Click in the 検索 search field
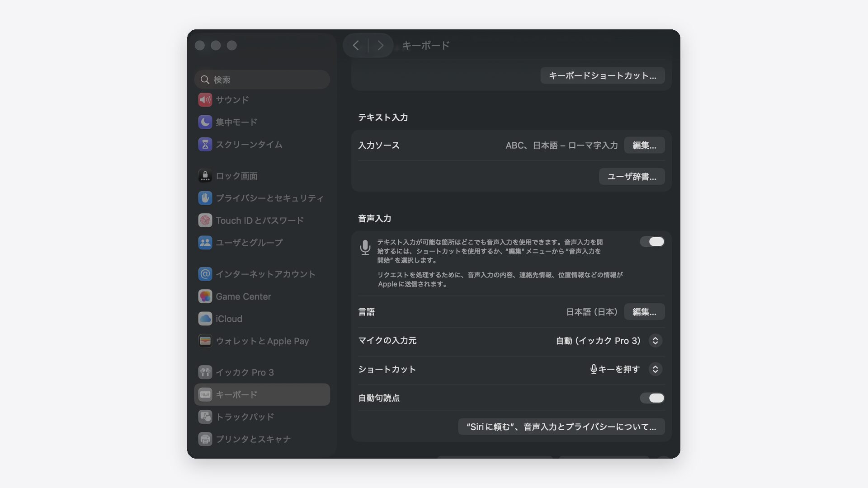Screen dimensions: 868x488 262,80
